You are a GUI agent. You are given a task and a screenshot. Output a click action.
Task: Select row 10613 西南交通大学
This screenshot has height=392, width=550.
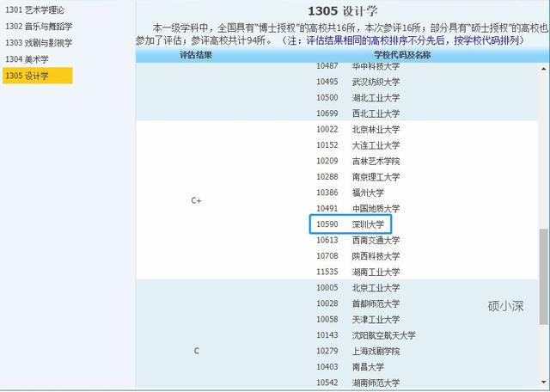[357, 240]
